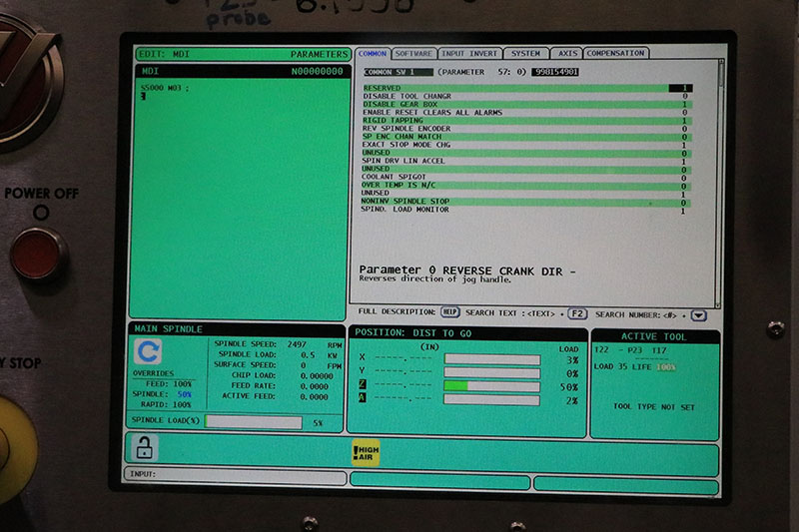
Task: Open the INPUT INVERT tab
Action: [469, 54]
